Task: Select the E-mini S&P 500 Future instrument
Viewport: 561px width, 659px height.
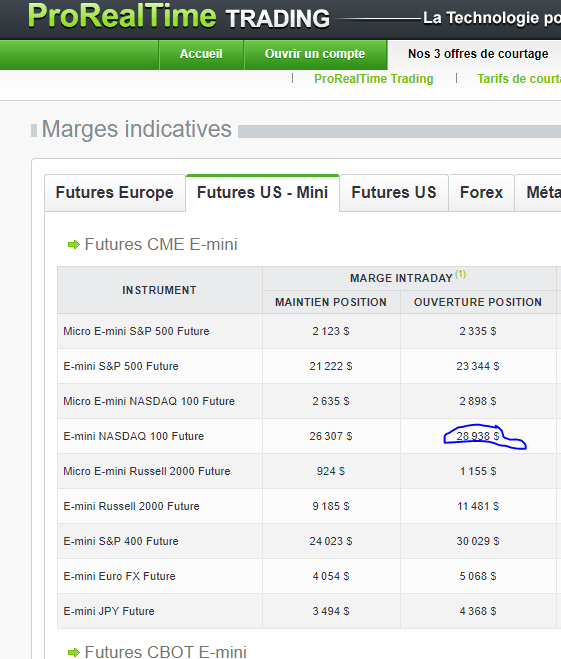Action: (121, 366)
